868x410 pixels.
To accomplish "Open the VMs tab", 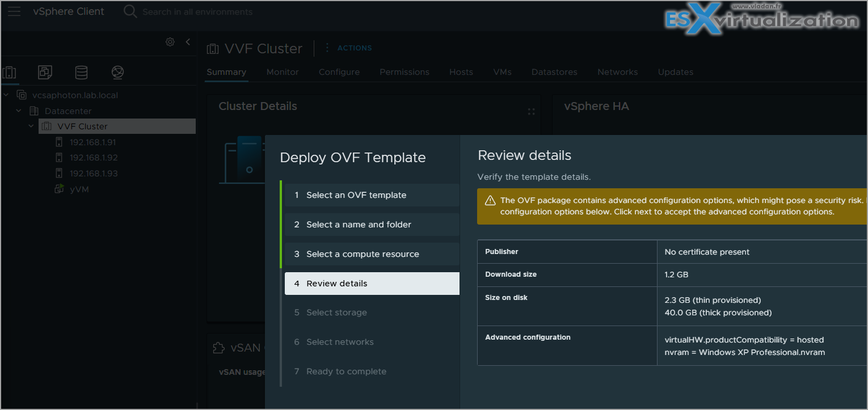I will pos(503,72).
